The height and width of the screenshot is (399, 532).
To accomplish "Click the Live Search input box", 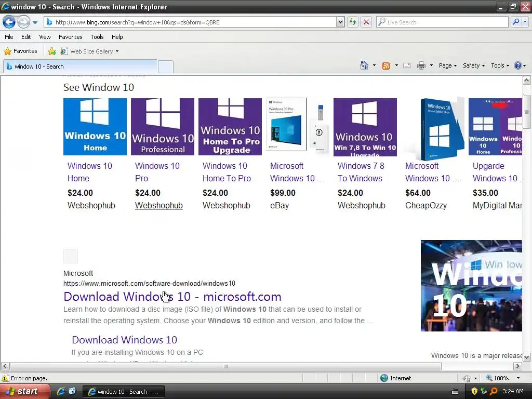I will 442,22.
